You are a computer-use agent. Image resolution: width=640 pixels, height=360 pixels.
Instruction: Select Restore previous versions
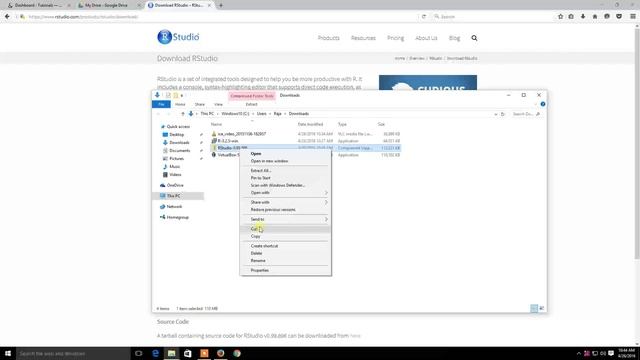point(285,210)
